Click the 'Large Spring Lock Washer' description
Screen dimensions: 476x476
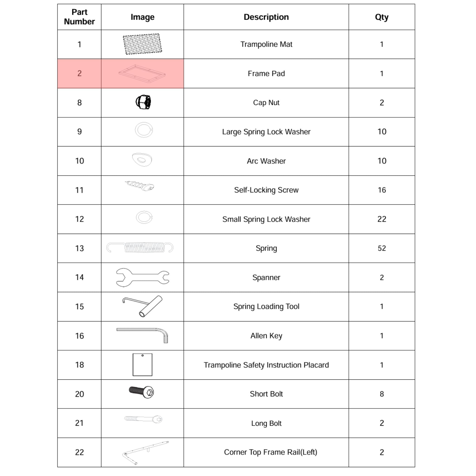(266, 132)
